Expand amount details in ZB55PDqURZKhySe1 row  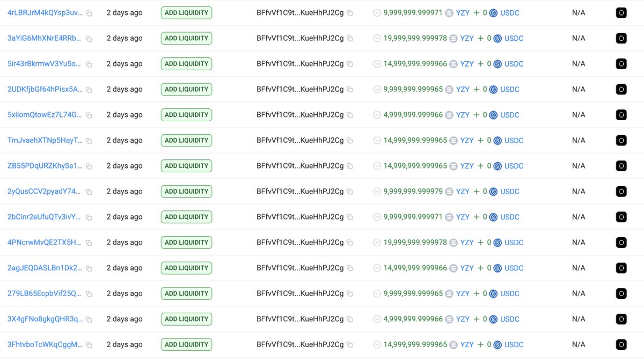(377, 166)
